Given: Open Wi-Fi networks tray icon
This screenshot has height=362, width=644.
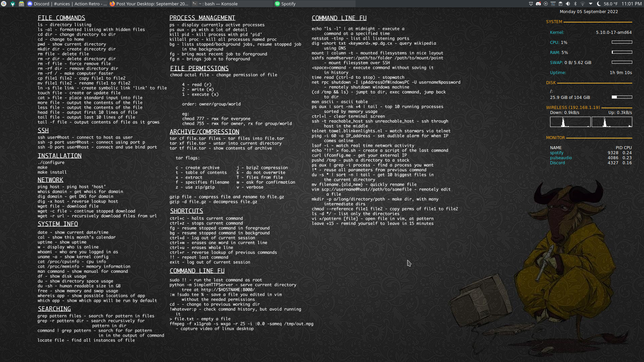Looking at the screenshot, I should coord(583,4).
